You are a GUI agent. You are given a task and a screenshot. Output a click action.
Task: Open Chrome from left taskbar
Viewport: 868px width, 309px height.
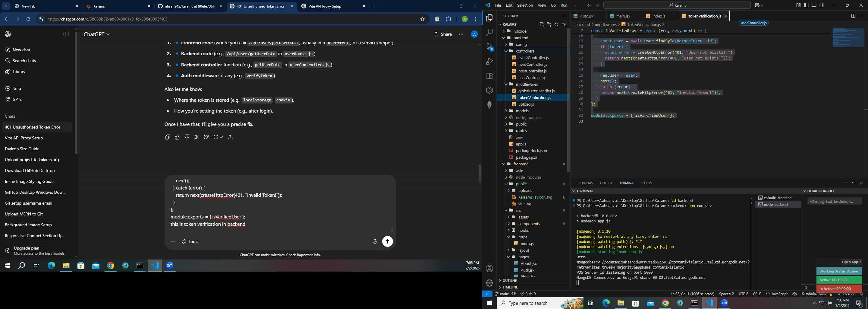(111, 266)
